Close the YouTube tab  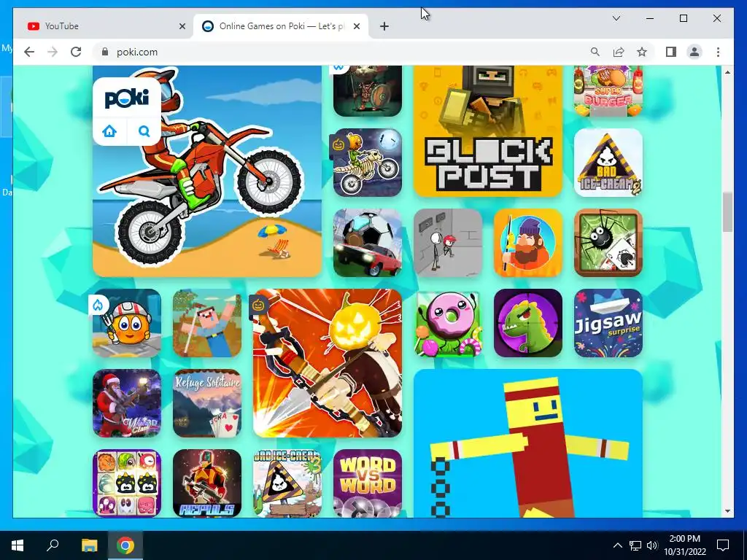pos(182,26)
